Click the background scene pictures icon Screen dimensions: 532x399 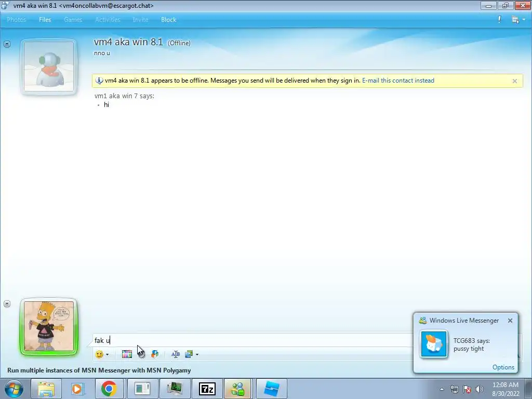[x=189, y=354]
